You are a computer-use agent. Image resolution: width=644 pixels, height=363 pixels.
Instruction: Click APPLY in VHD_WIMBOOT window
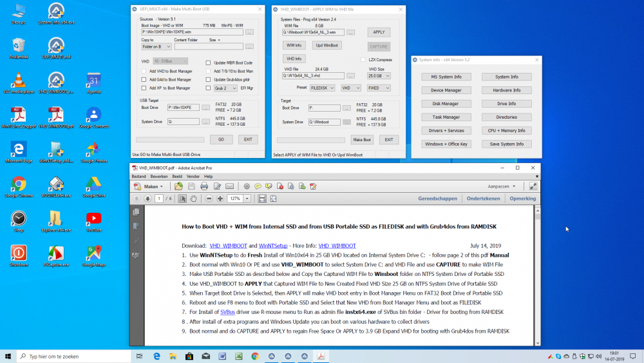[379, 32]
